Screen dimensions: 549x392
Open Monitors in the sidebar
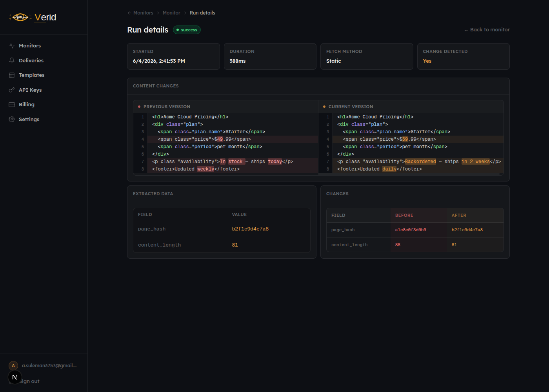(x=30, y=46)
